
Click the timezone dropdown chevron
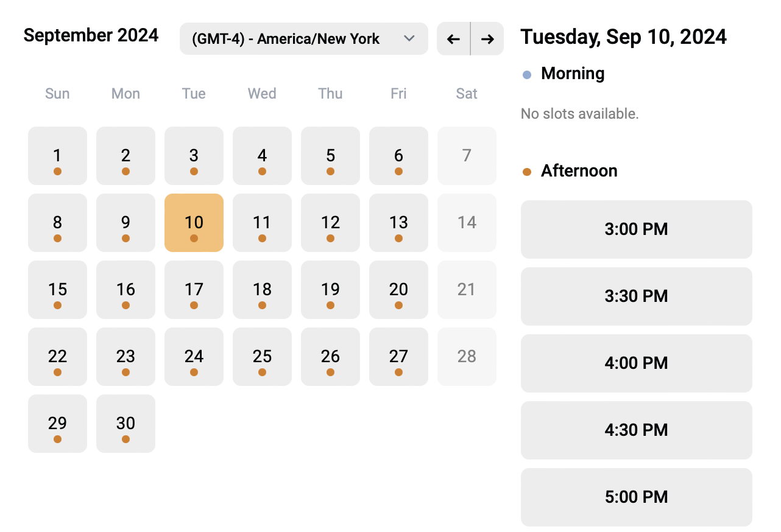pos(409,39)
